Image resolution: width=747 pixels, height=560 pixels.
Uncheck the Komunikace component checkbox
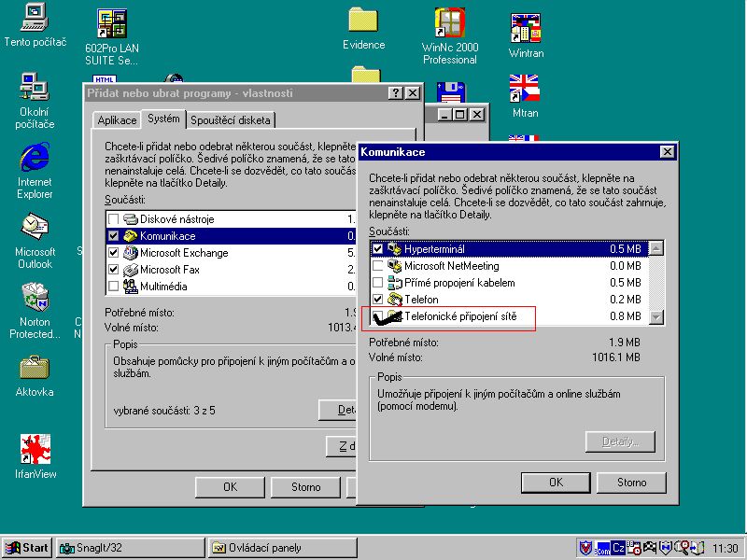(113, 236)
